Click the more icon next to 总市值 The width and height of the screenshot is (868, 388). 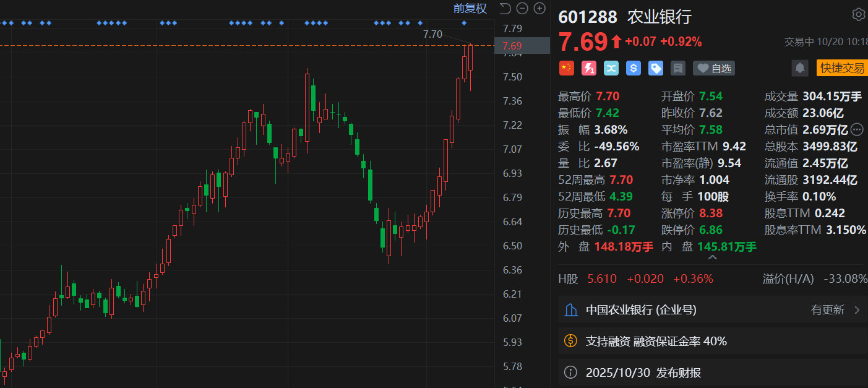click(857, 130)
